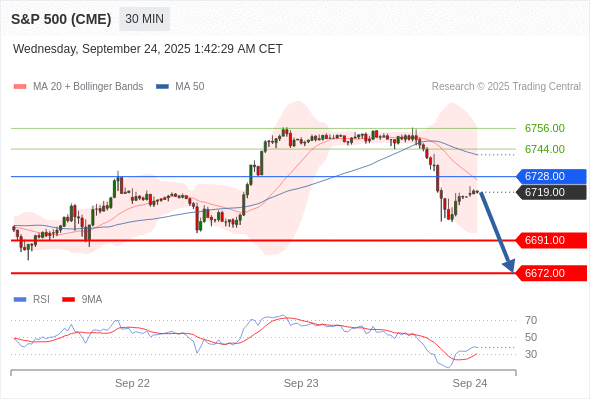Viewport: 590px width, 400px height.
Task: Click the red 9MA legend swatch
Action: pos(68,300)
